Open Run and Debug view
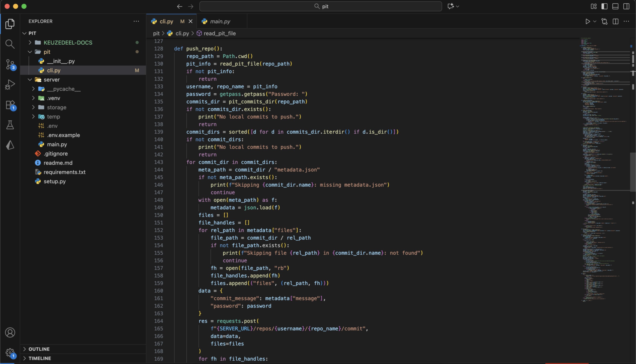The image size is (636, 364). (x=10, y=84)
